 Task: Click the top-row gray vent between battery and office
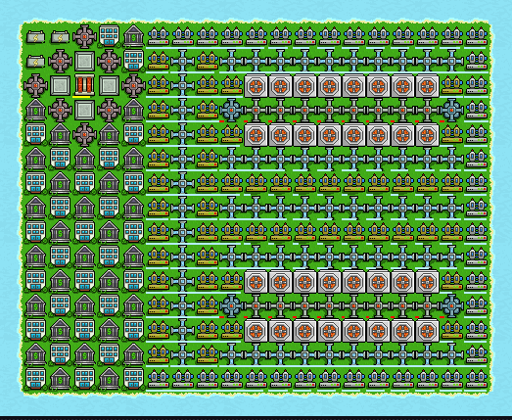(84, 36)
